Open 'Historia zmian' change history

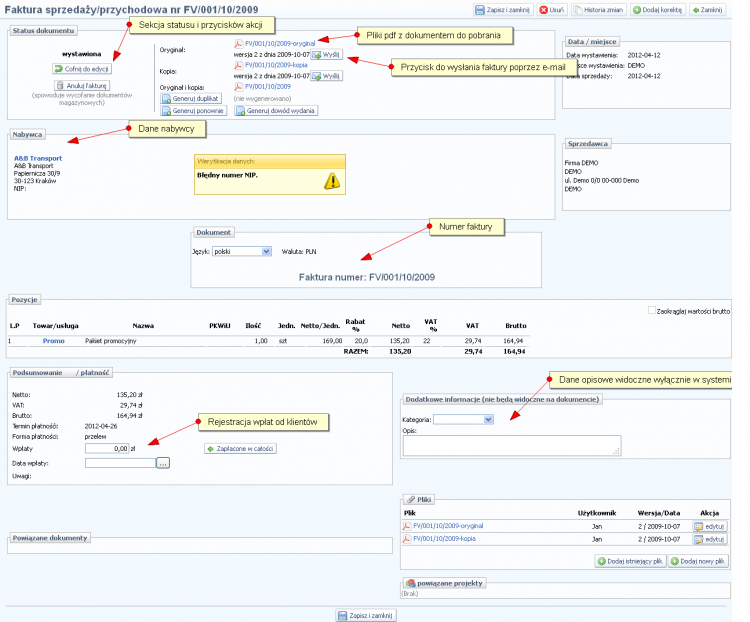600,9
